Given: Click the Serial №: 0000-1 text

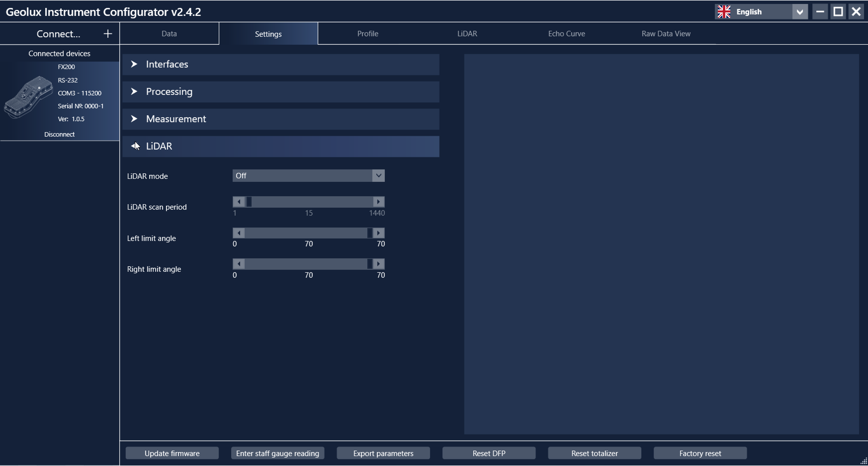Looking at the screenshot, I should [x=81, y=106].
